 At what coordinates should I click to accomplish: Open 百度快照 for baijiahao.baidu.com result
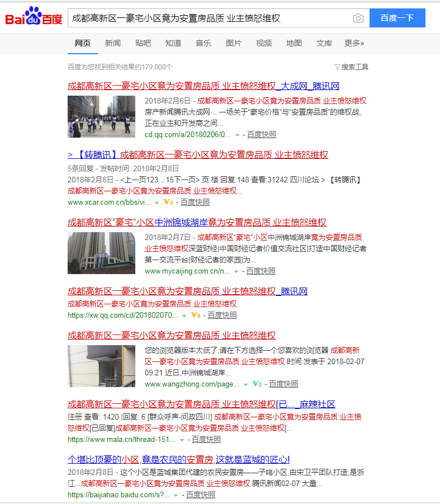(201, 494)
